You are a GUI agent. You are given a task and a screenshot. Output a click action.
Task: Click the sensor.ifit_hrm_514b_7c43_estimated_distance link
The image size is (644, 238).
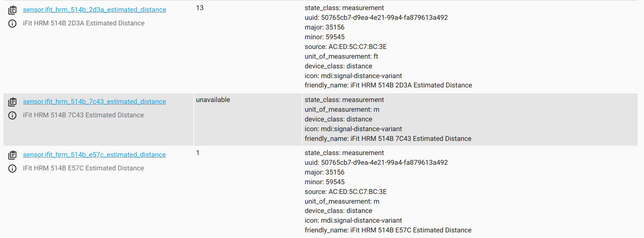(x=94, y=101)
